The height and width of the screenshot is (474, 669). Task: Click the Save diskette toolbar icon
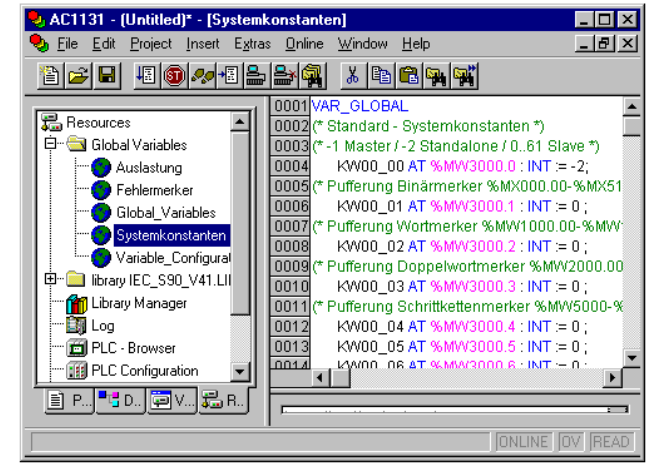tap(106, 76)
